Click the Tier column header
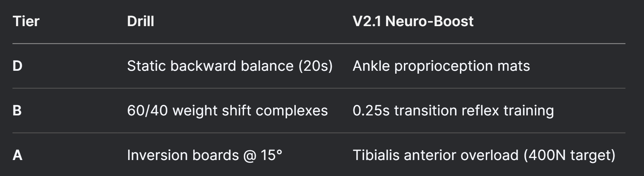644x176 pixels. pos(26,21)
